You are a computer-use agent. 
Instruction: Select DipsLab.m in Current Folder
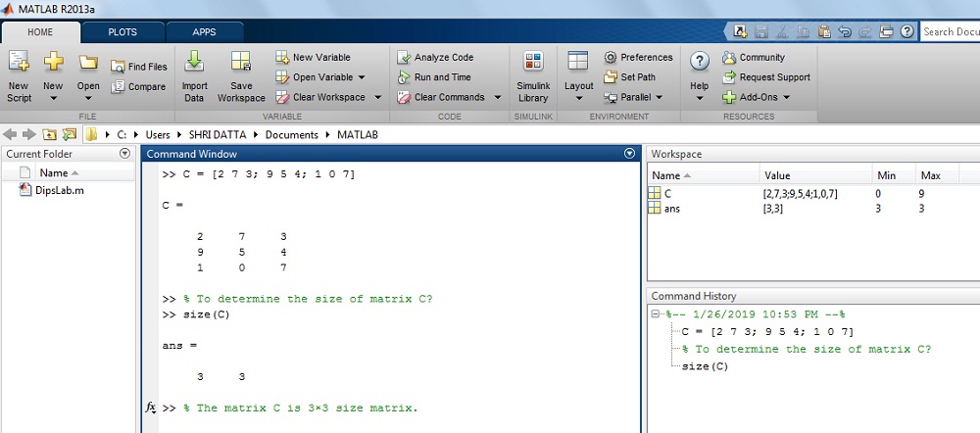click(x=52, y=191)
